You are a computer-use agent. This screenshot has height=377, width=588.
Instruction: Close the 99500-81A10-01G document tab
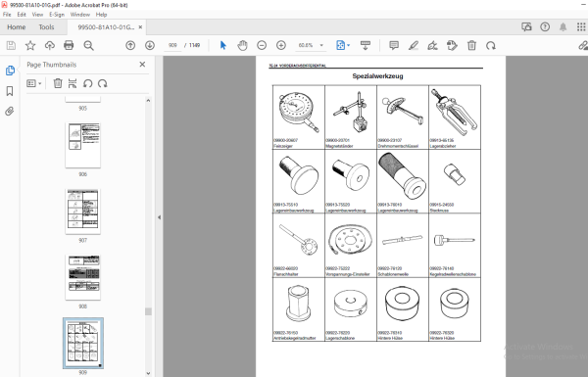click(x=140, y=27)
